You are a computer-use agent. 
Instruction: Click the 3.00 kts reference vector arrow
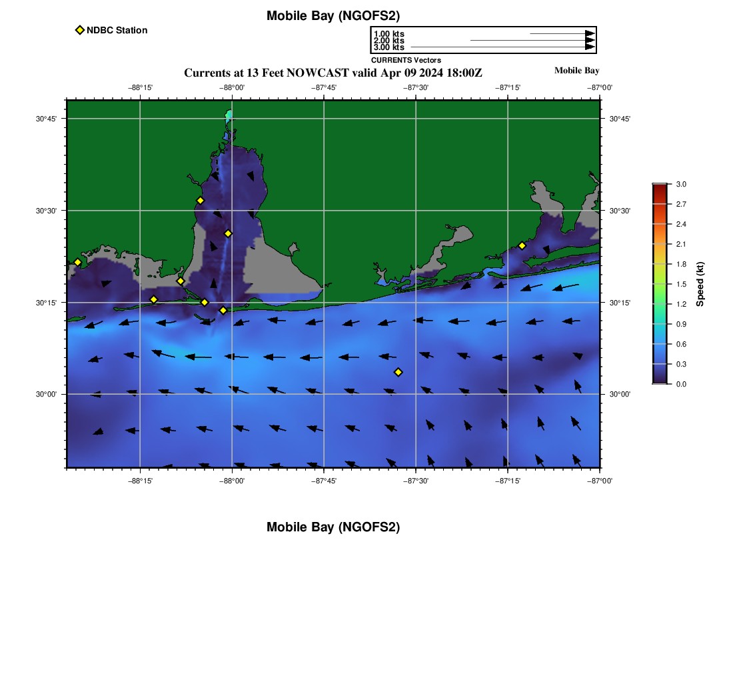(x=501, y=47)
